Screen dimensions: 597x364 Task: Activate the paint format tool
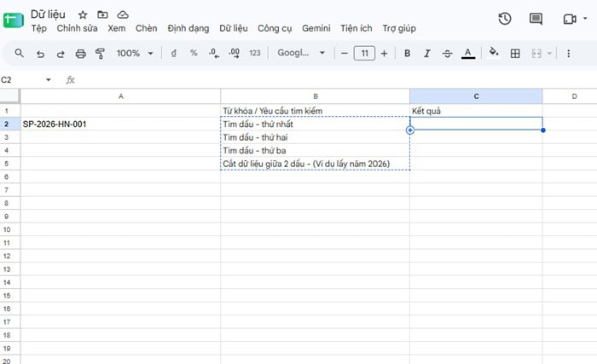[100, 54]
